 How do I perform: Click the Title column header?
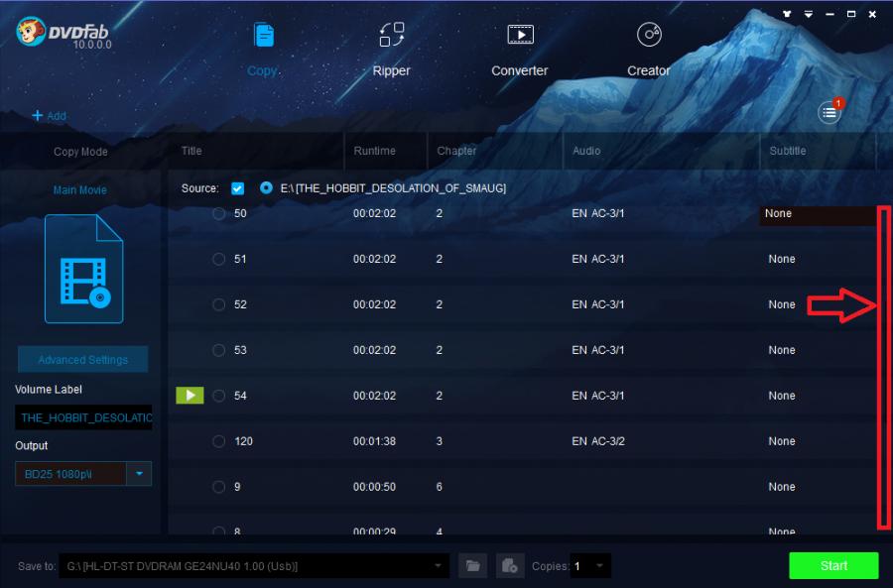pyautogui.click(x=191, y=151)
